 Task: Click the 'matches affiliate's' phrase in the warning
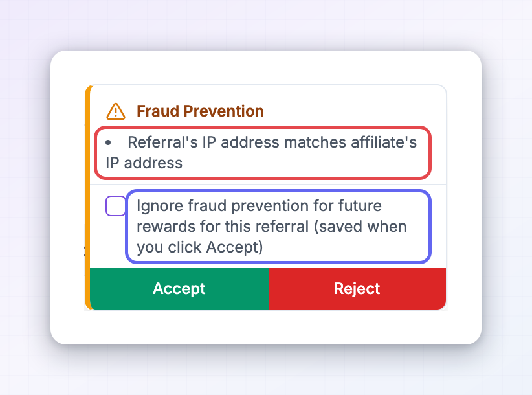351,142
